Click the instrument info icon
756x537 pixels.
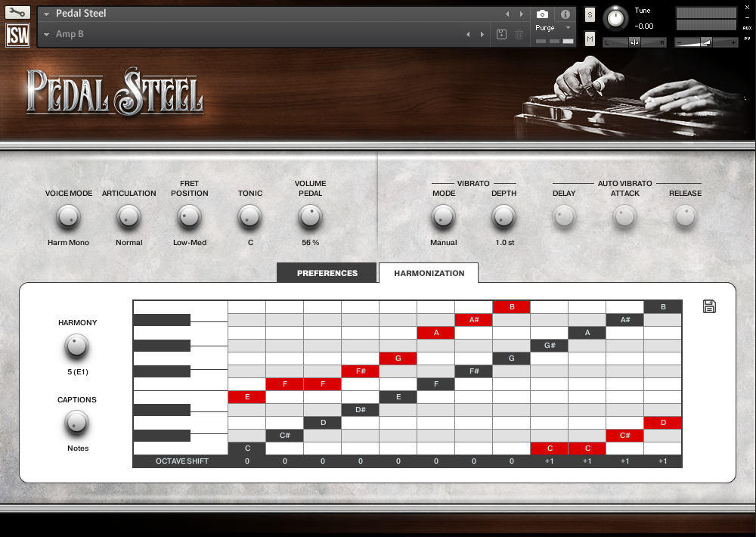tap(565, 14)
